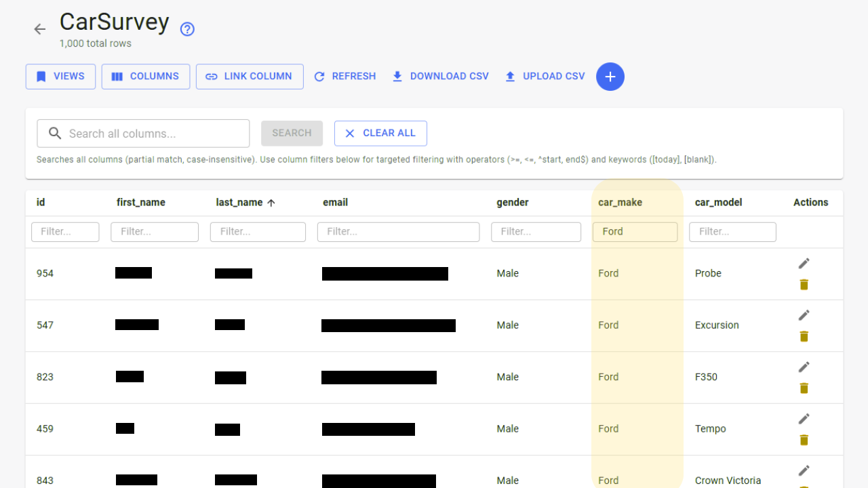Viewport: 868px width, 488px height.
Task: Click the last_name filter box
Action: tap(258, 232)
